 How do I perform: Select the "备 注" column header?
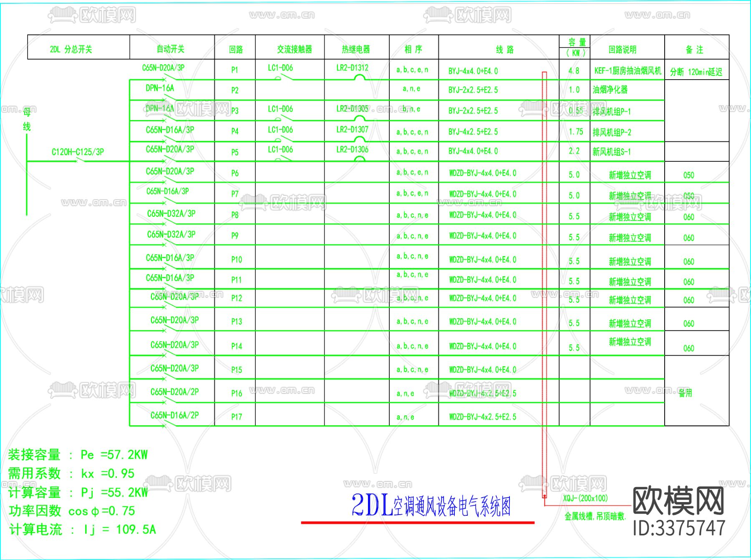pyautogui.click(x=695, y=50)
